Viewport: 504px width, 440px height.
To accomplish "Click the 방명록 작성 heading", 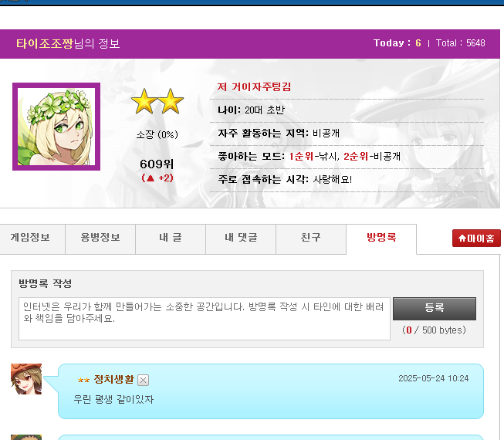I will click(45, 283).
